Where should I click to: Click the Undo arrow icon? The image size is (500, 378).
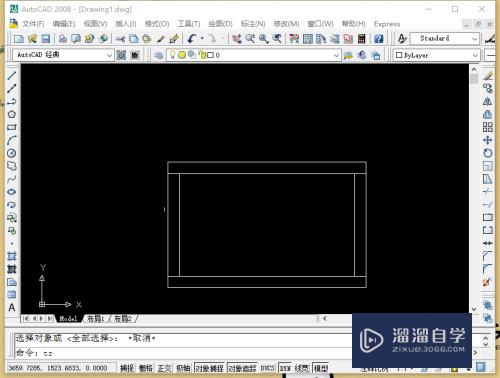point(192,39)
